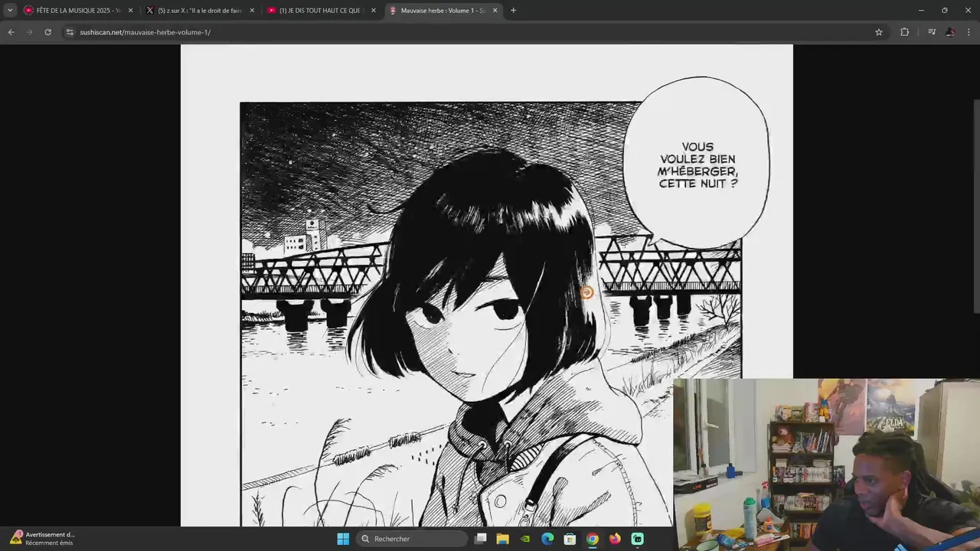Go forward to the next page
980x551 pixels.
click(x=29, y=32)
